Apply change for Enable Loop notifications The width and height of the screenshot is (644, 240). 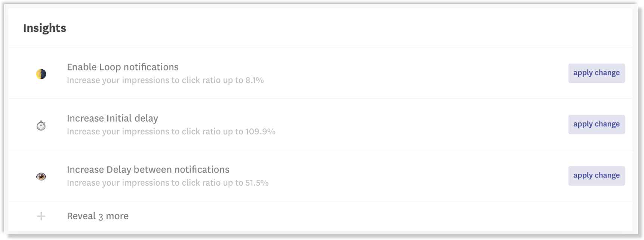(596, 73)
